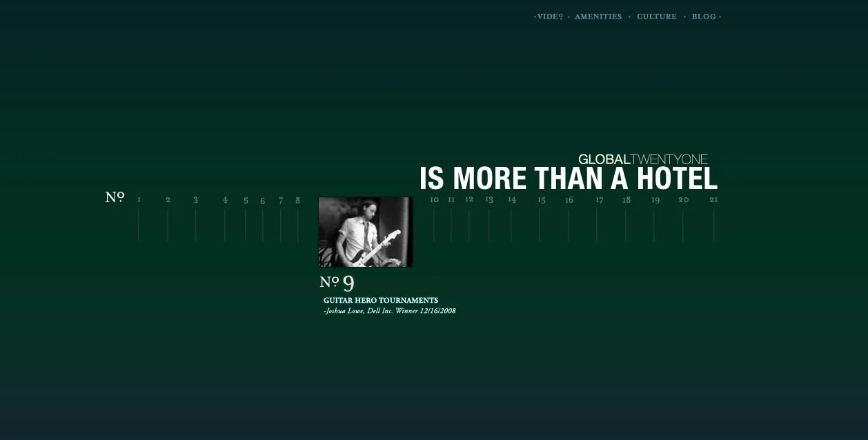Select timeline number 21
Image resolution: width=868 pixels, height=440 pixels.
click(713, 200)
